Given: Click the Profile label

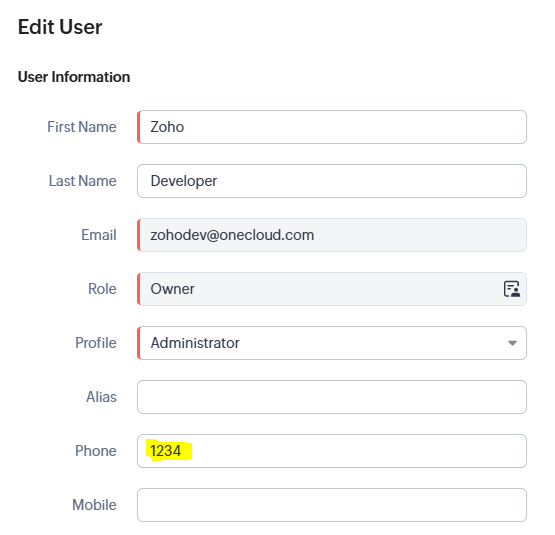Looking at the screenshot, I should pos(96,343).
